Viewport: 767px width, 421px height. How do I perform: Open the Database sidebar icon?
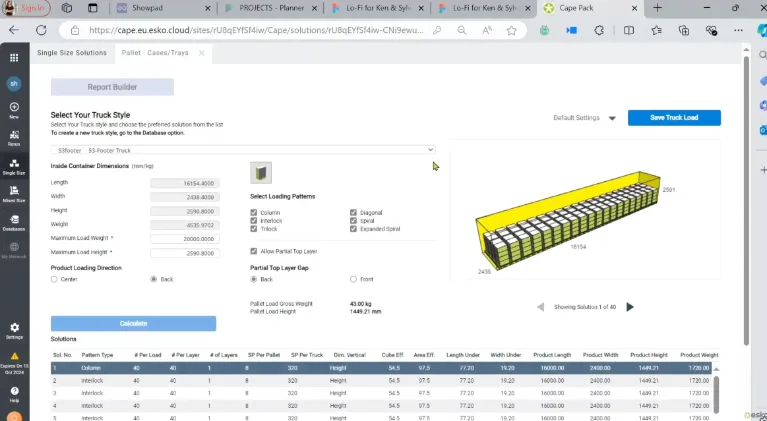(14, 220)
